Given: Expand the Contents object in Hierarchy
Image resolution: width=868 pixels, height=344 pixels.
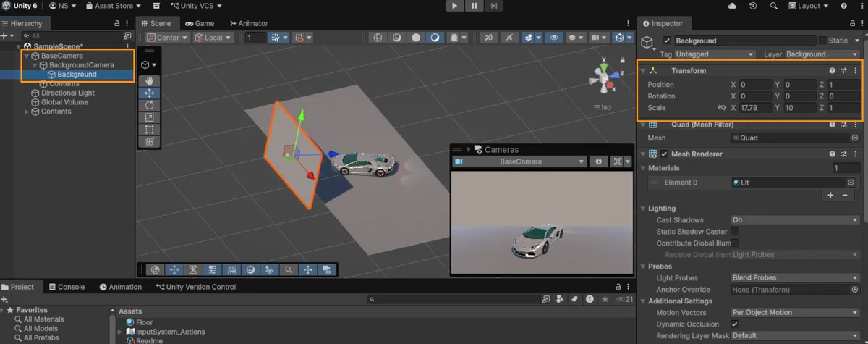Looking at the screenshot, I should point(27,112).
